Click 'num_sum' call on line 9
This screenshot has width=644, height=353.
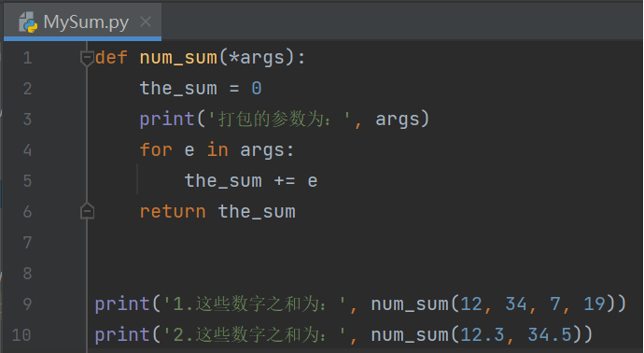click(410, 304)
